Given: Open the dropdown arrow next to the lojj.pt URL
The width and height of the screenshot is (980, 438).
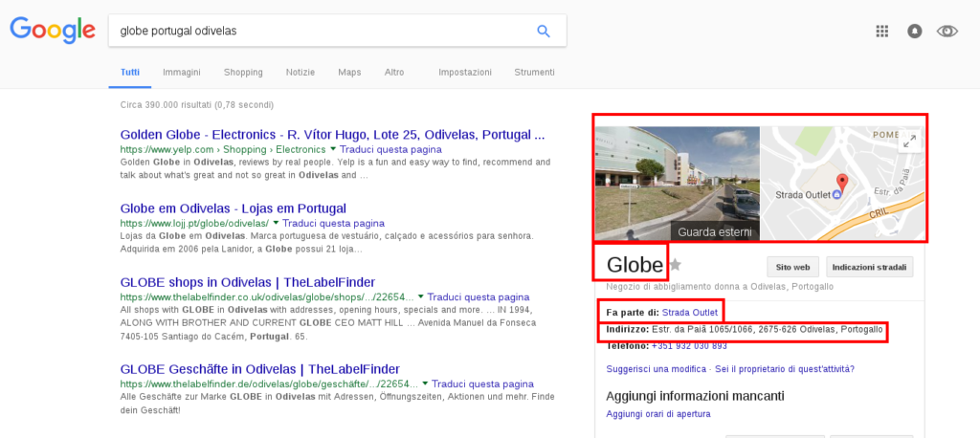Looking at the screenshot, I should [275, 223].
